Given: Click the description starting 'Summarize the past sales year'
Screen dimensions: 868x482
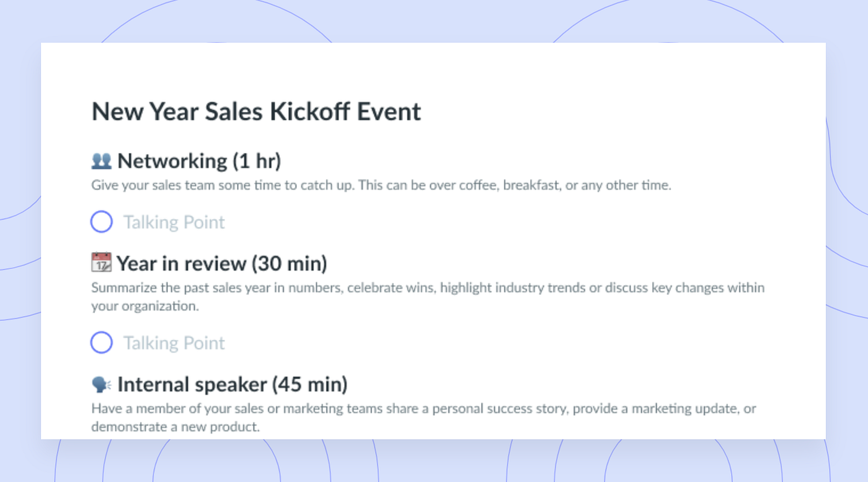Looking at the screenshot, I should coord(428,297).
